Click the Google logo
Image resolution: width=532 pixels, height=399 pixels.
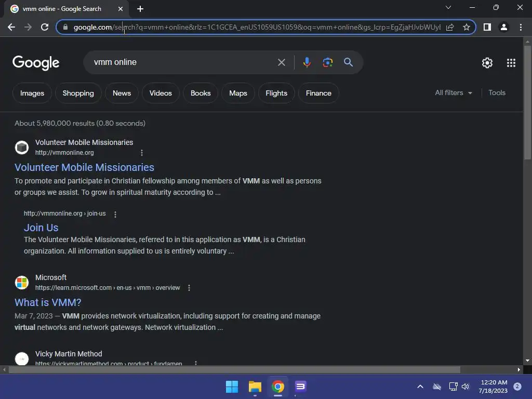coord(36,63)
